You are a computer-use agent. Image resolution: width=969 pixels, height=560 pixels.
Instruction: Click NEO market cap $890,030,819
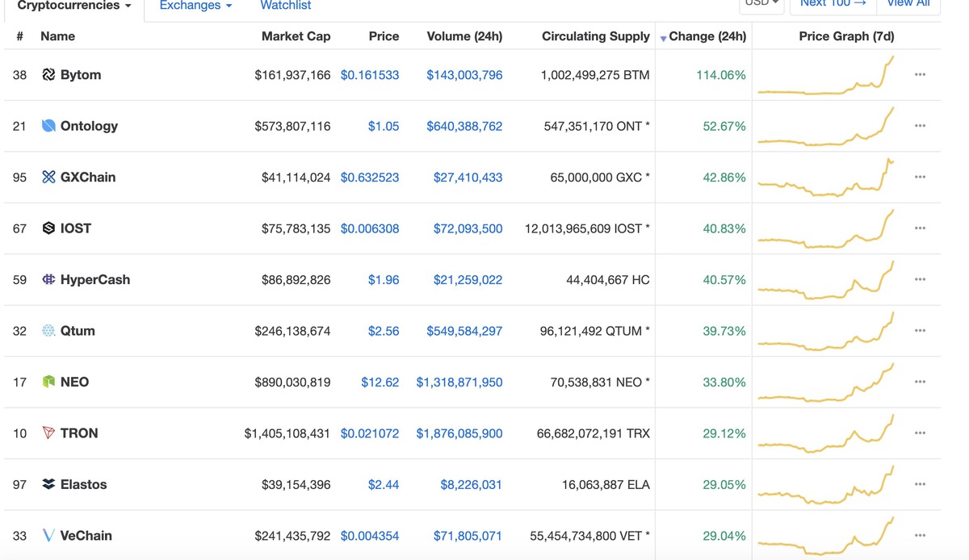coord(292,382)
